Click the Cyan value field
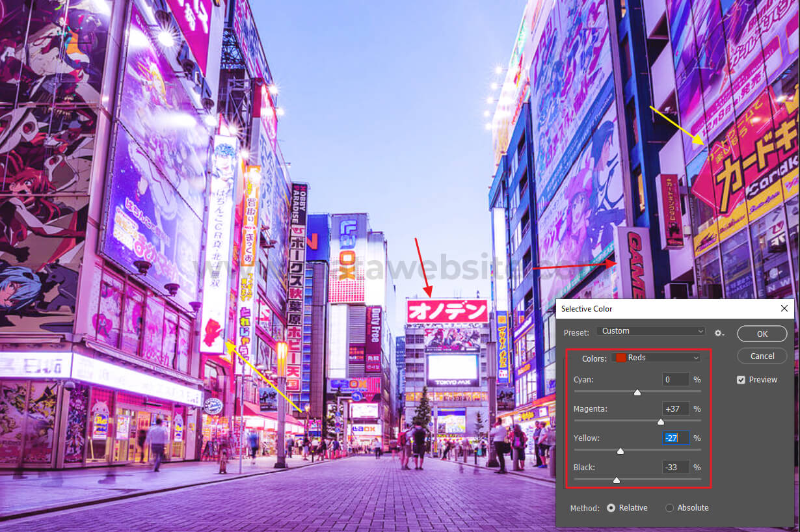The image size is (800, 532). [x=676, y=379]
